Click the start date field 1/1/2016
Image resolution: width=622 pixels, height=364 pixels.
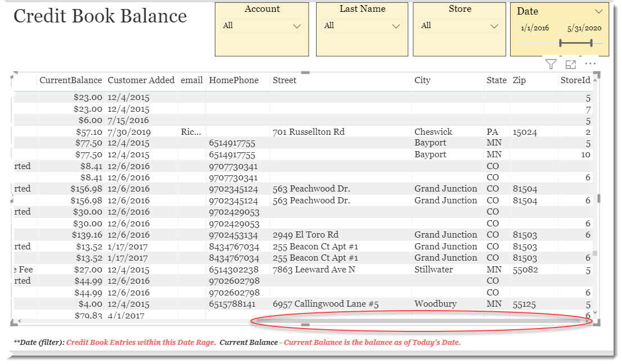(535, 28)
